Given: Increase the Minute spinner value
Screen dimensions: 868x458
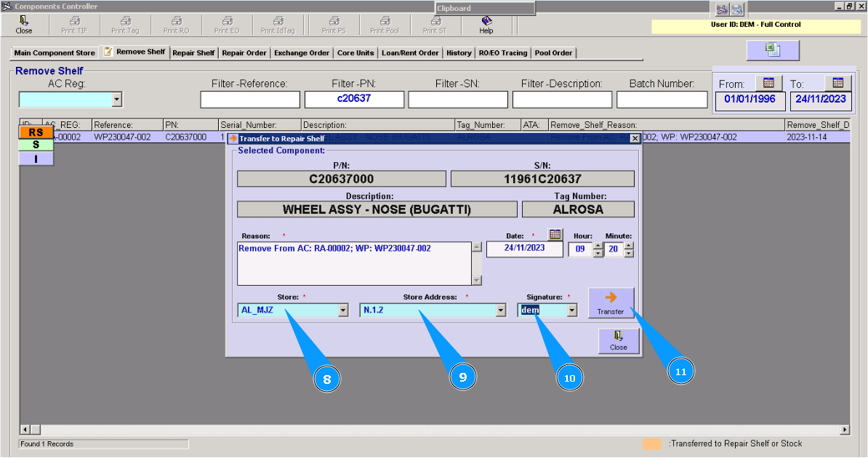Looking at the screenshot, I should 629,246.
